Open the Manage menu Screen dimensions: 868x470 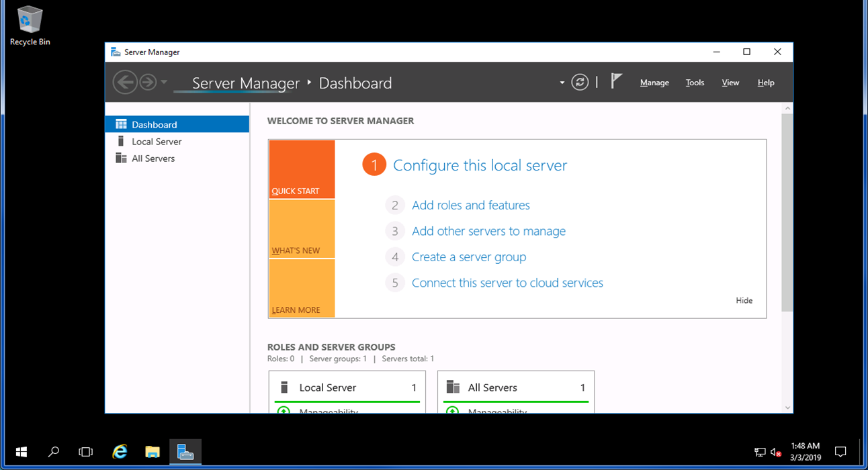pyautogui.click(x=654, y=82)
